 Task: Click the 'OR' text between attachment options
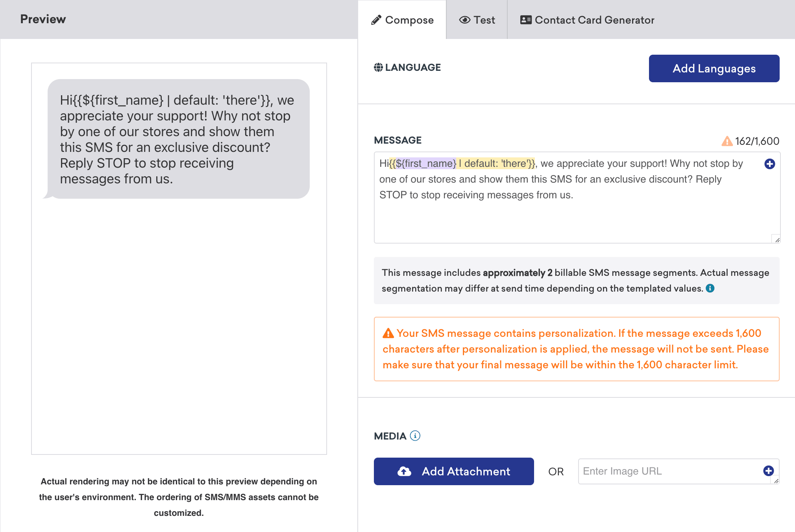coord(556,471)
